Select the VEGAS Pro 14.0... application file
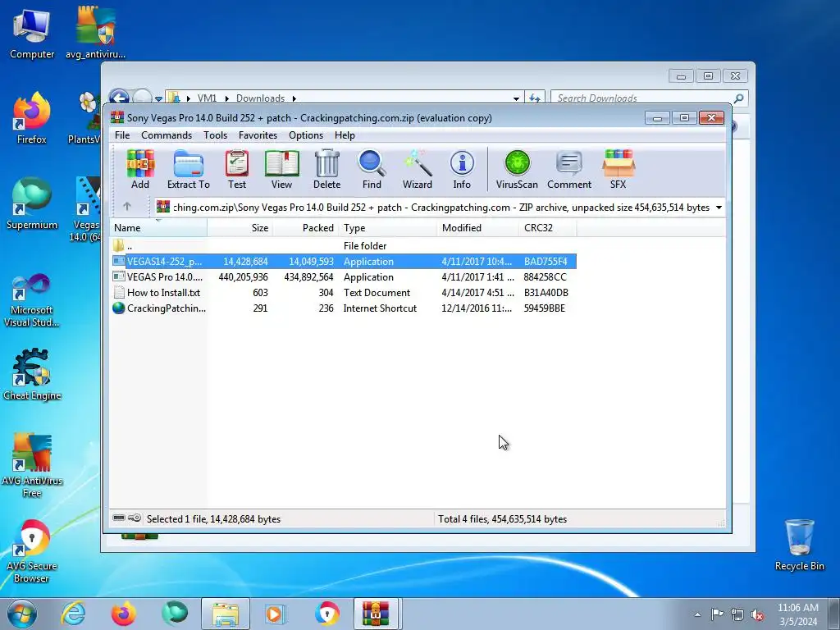This screenshot has height=630, width=840. [344, 277]
